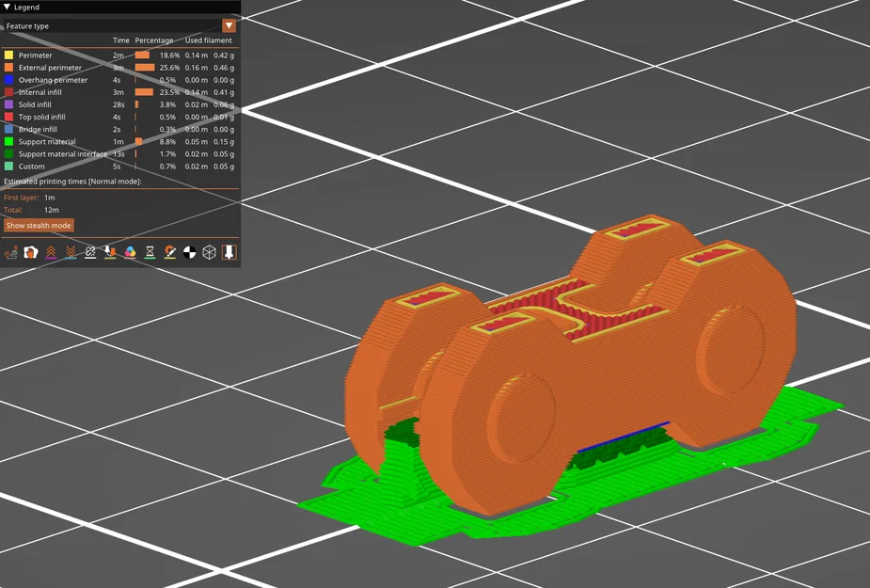The height and width of the screenshot is (588, 870).
Task: Toggle travel moves visibility icon
Action: [x=11, y=253]
